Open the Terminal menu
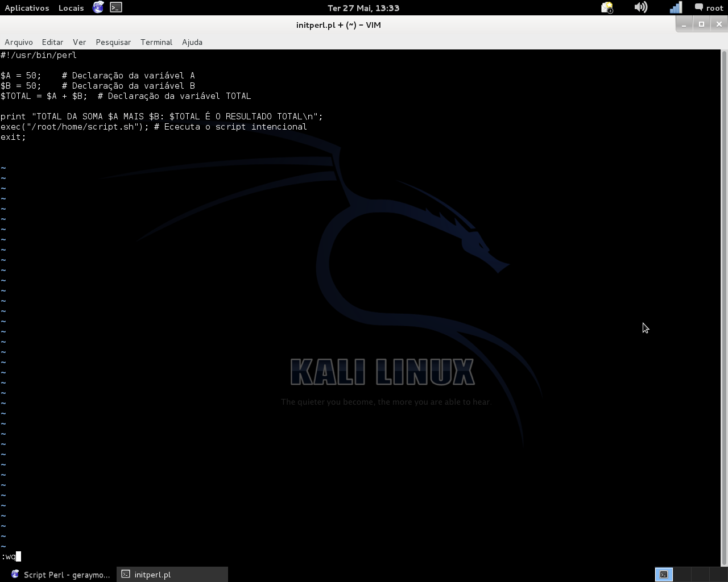Image resolution: width=728 pixels, height=582 pixels. [156, 42]
